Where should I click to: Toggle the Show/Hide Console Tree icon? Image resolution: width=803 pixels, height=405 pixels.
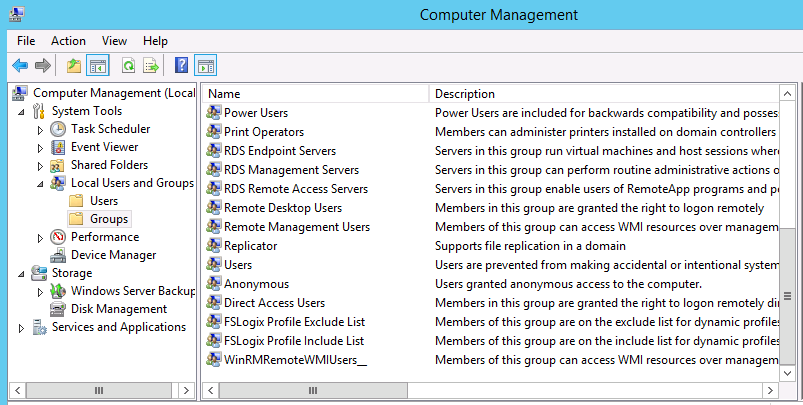point(98,66)
